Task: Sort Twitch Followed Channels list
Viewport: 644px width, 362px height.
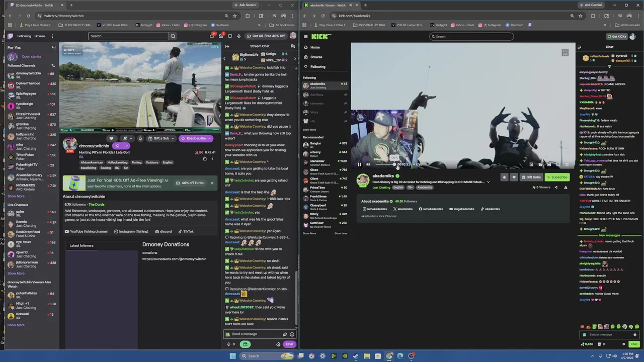Action: [53, 65]
